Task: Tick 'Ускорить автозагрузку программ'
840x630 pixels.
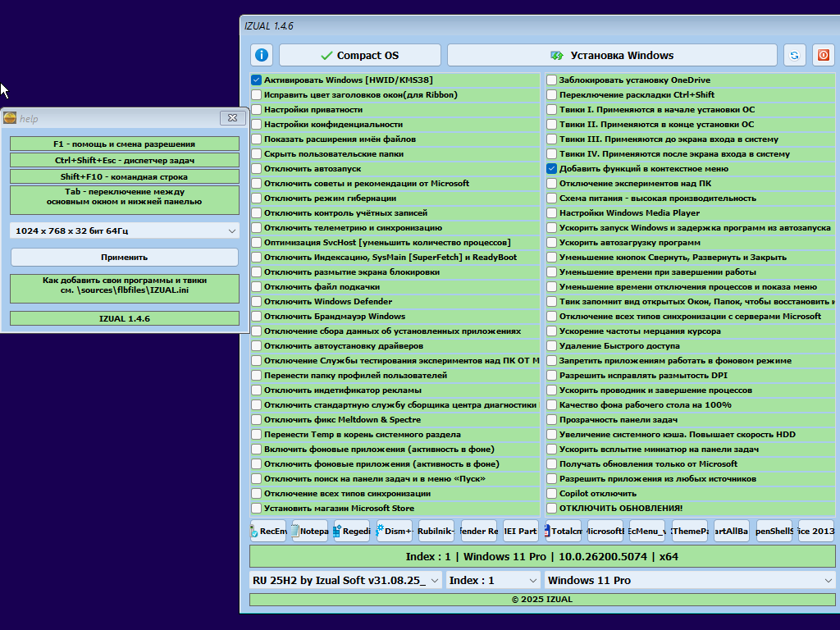Action: click(x=552, y=242)
